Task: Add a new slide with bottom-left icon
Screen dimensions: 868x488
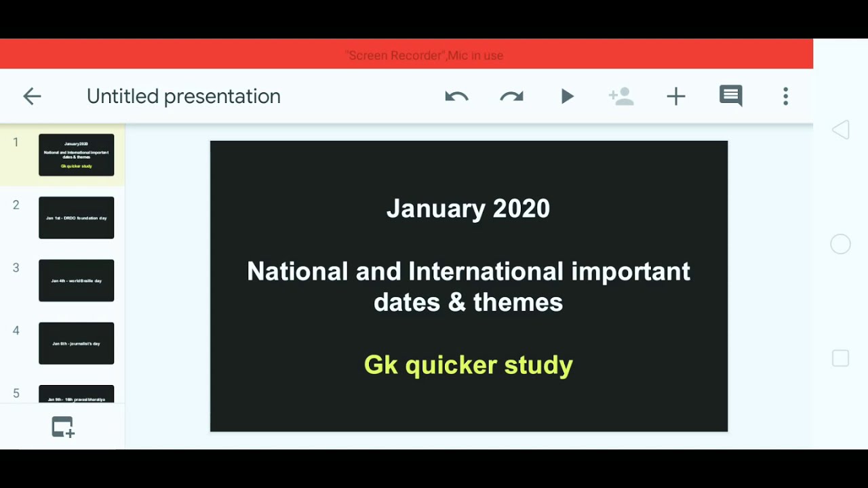Action: [62, 427]
